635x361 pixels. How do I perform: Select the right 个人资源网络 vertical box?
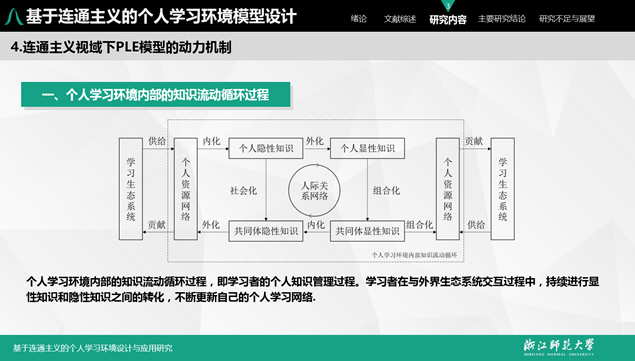coord(447,189)
